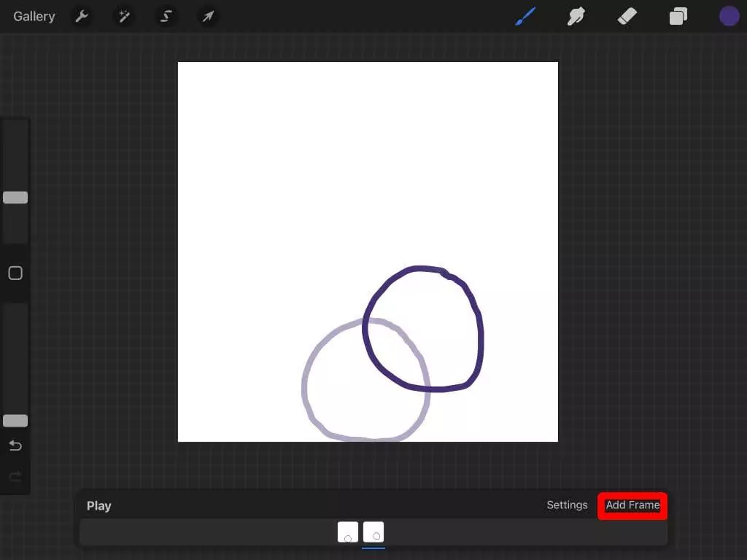Select the first frame thumbnail

click(x=348, y=532)
